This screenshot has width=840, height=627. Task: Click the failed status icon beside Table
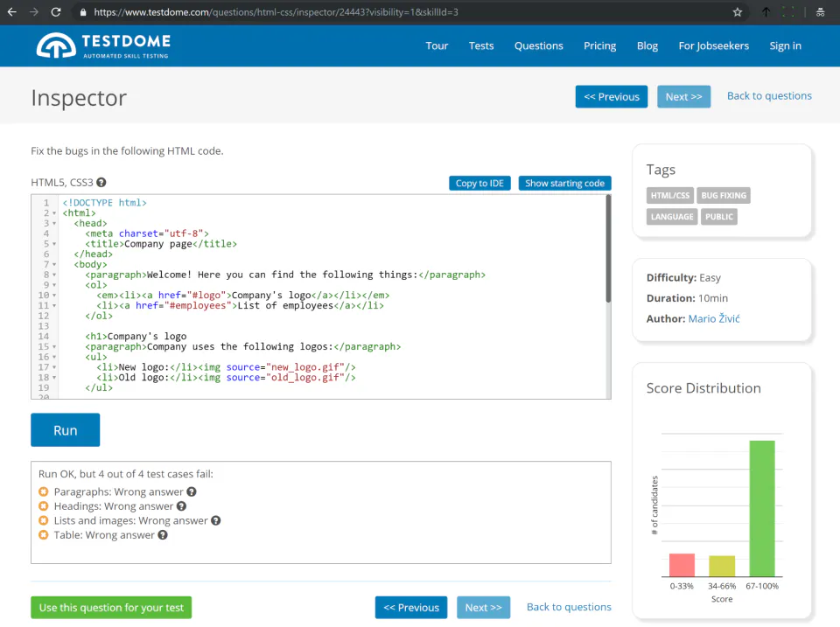click(x=44, y=535)
